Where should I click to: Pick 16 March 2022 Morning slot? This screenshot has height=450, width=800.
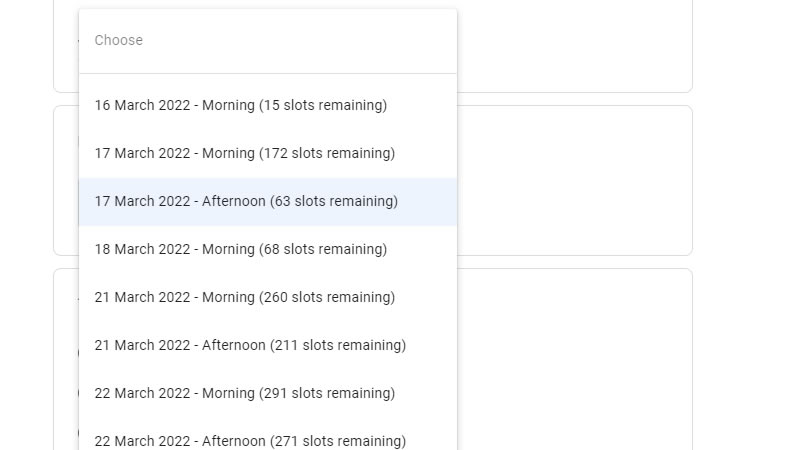coord(241,105)
